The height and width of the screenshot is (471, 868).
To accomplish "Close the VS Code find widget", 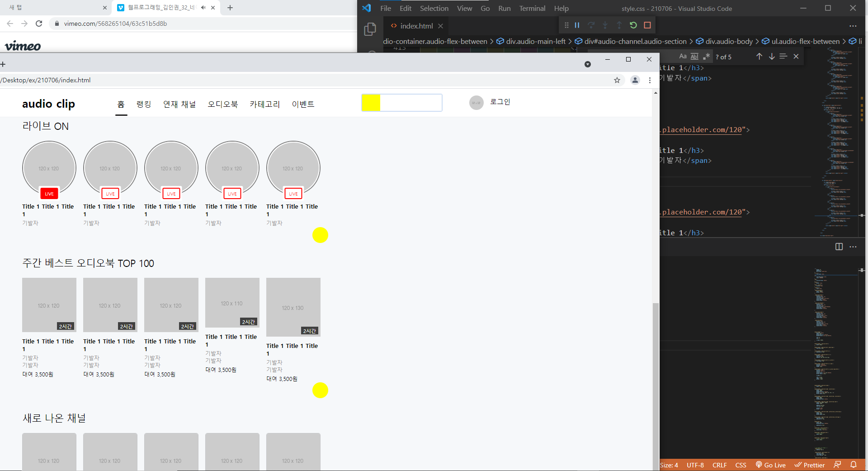I will pyautogui.click(x=796, y=57).
